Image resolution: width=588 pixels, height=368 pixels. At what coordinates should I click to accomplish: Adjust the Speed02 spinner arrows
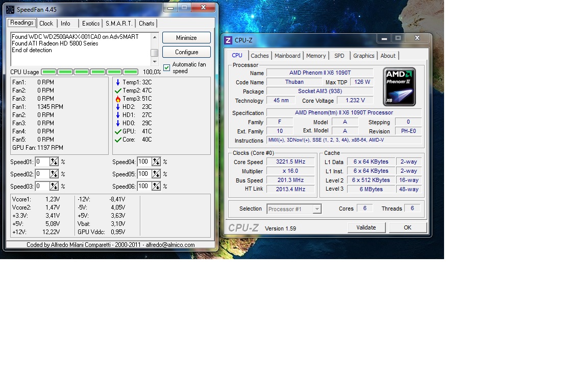[x=54, y=174]
